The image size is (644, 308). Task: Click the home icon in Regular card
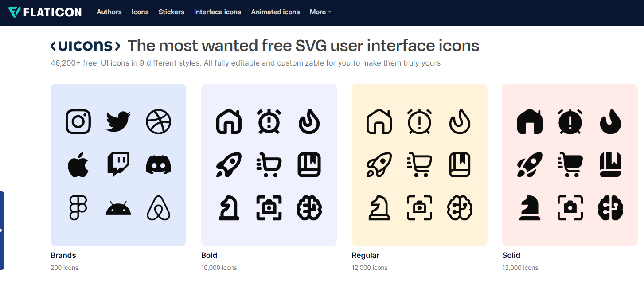click(379, 121)
